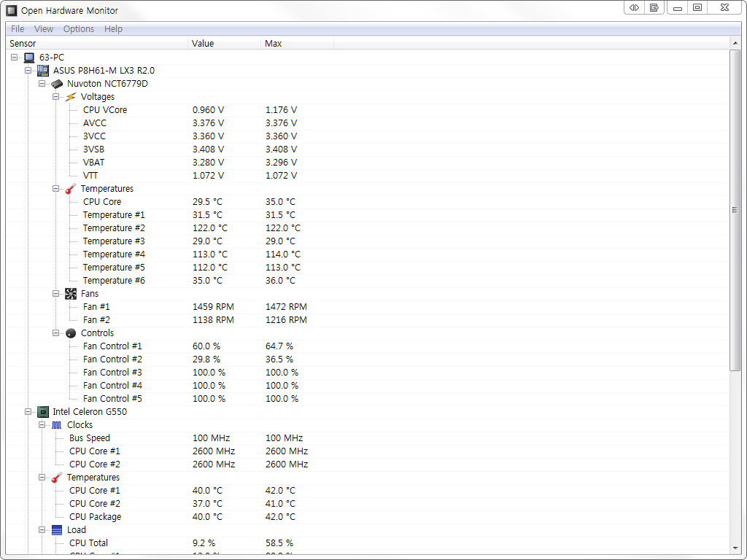Screen dimensions: 747x560
Task: Select the CPU VCore row
Action: click(368, 110)
